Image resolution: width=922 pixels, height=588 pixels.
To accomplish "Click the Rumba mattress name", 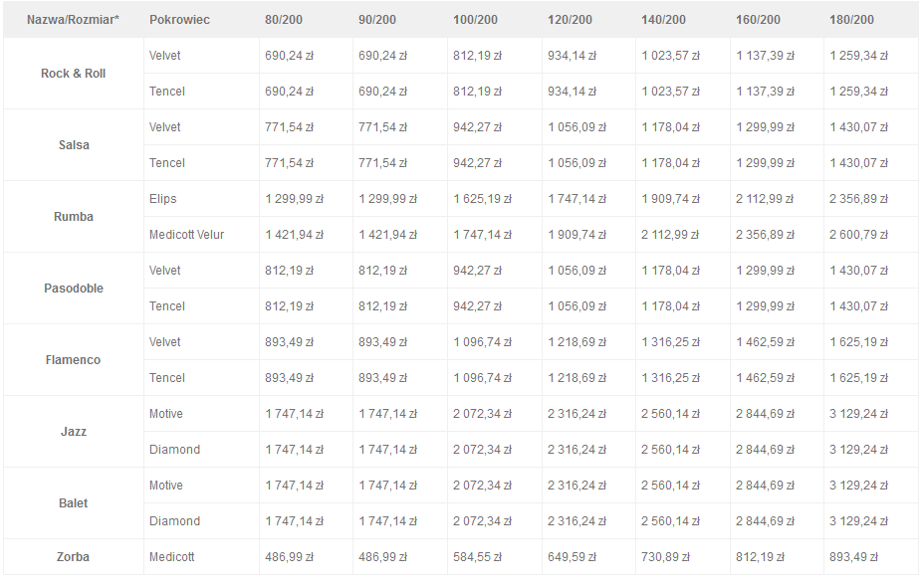I will (x=73, y=217).
